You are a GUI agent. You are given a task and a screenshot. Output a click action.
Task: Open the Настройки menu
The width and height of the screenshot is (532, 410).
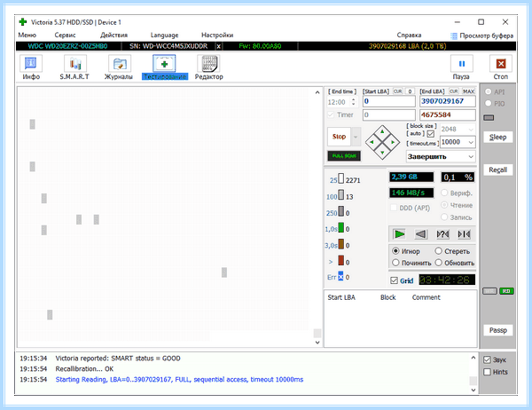217,35
